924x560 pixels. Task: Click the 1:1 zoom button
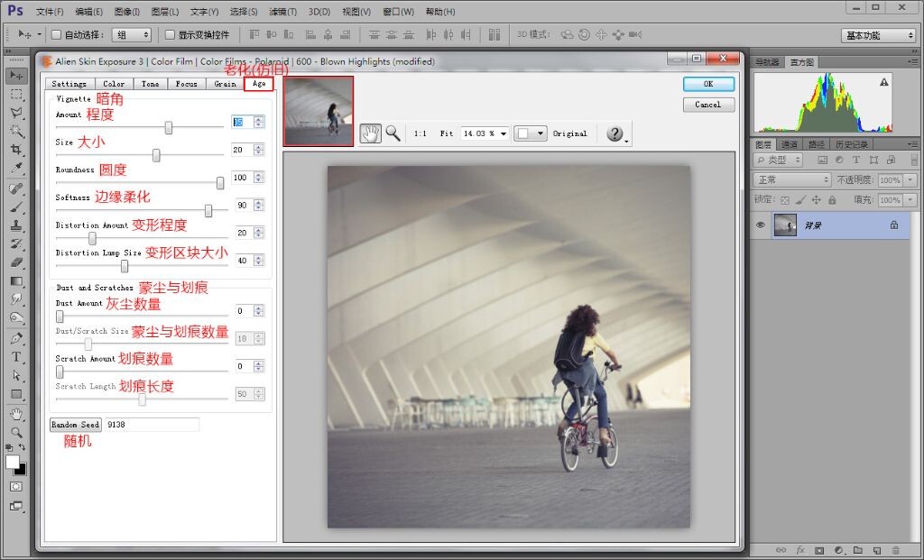(x=420, y=133)
